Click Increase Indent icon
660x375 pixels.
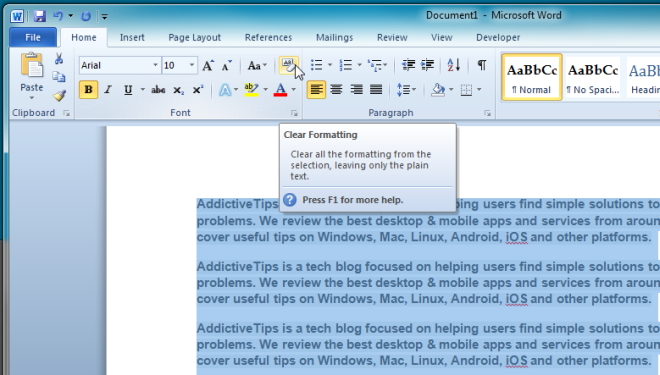point(428,65)
